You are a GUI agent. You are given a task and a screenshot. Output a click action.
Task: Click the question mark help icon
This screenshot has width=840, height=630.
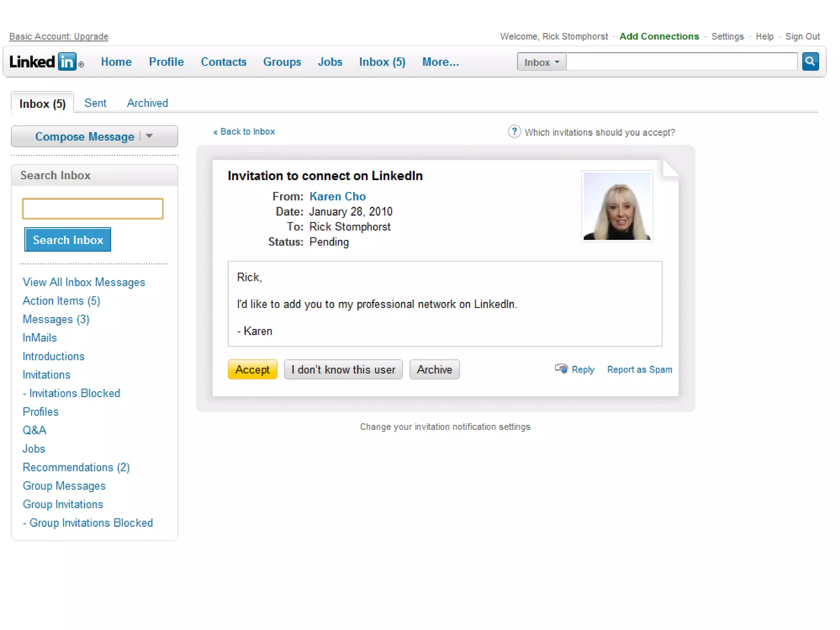click(x=514, y=132)
